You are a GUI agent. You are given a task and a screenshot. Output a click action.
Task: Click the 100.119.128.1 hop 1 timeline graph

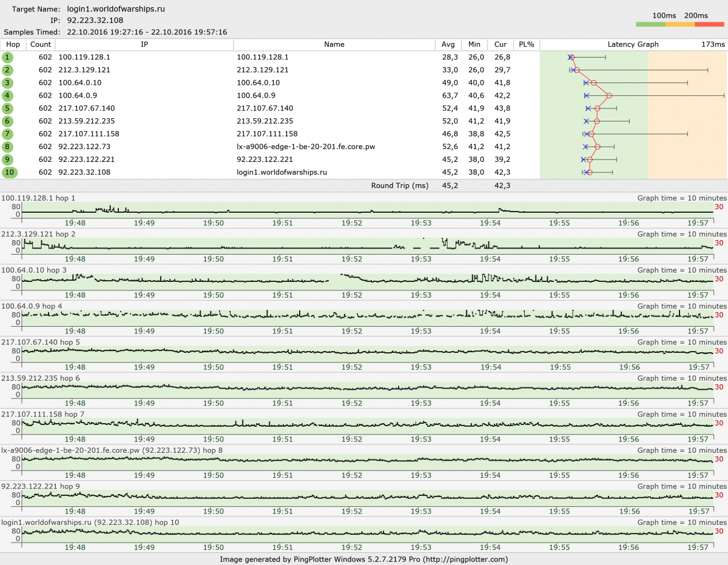click(368, 210)
